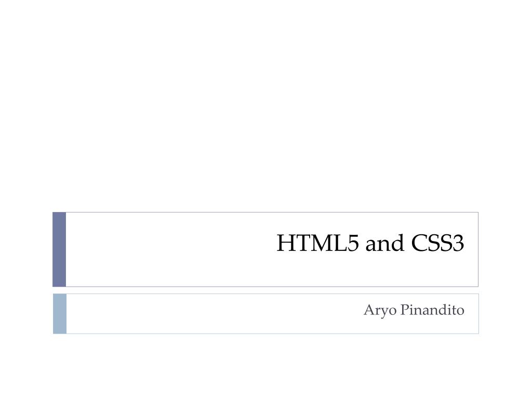The image size is (532, 399).
Task: Click the word "and" in the title
Action: [x=385, y=244]
